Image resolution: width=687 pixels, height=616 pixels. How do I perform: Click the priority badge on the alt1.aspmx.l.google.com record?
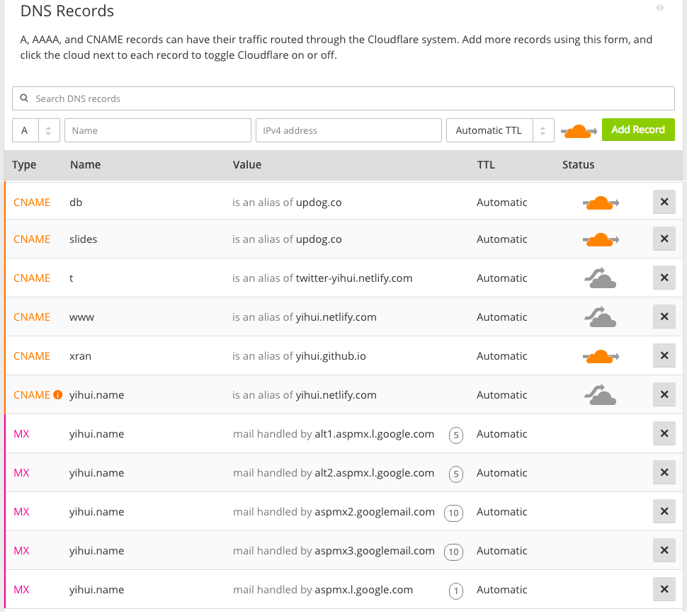[x=455, y=435]
